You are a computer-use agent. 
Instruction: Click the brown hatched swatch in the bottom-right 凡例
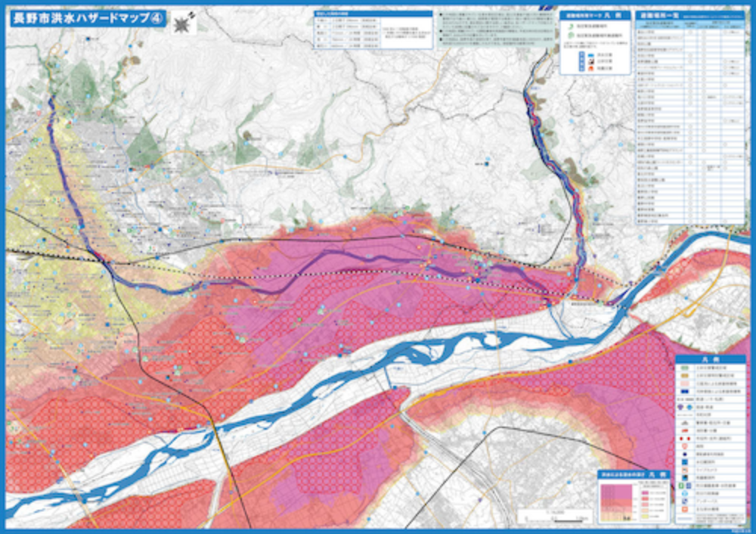coord(685,375)
